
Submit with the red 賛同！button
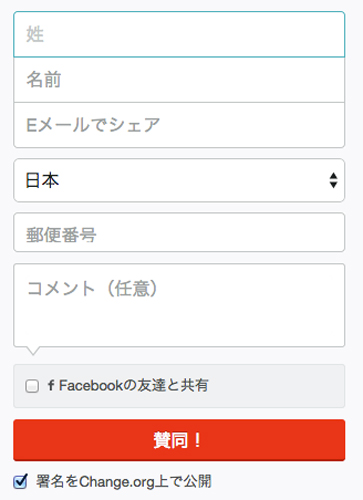click(179, 440)
